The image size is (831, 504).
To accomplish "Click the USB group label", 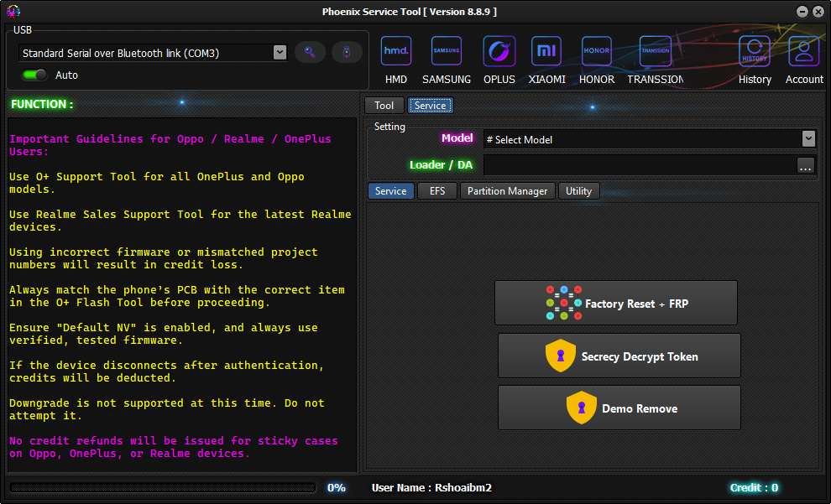I will click(x=23, y=30).
